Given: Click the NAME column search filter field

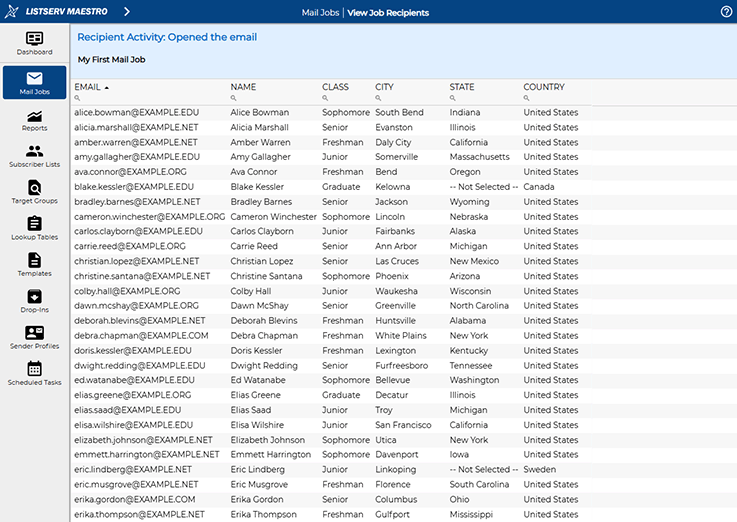Looking at the screenshot, I should pos(270,98).
